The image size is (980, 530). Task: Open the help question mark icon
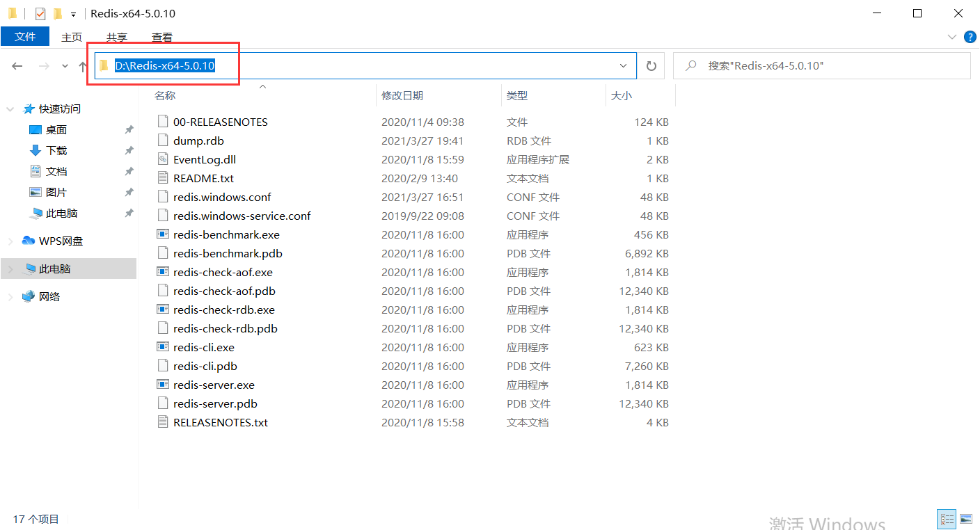pos(969,37)
